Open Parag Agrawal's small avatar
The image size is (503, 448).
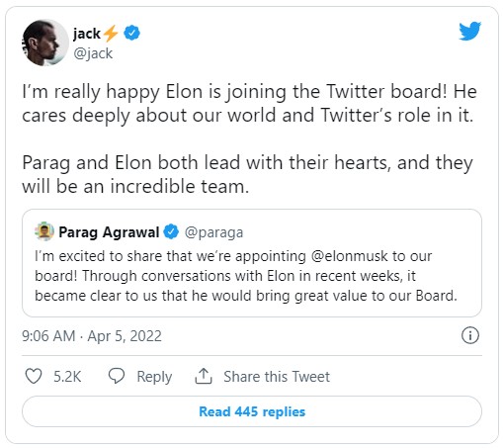coord(44,231)
